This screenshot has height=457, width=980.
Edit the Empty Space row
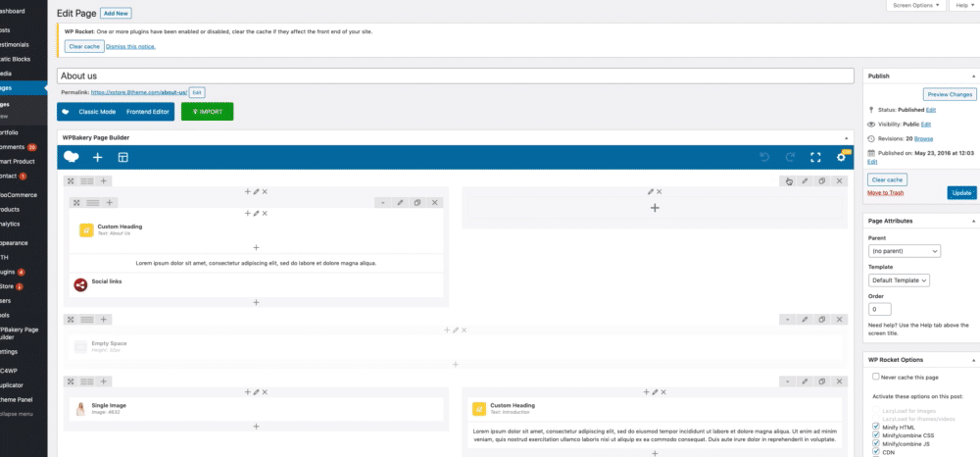tap(805, 320)
